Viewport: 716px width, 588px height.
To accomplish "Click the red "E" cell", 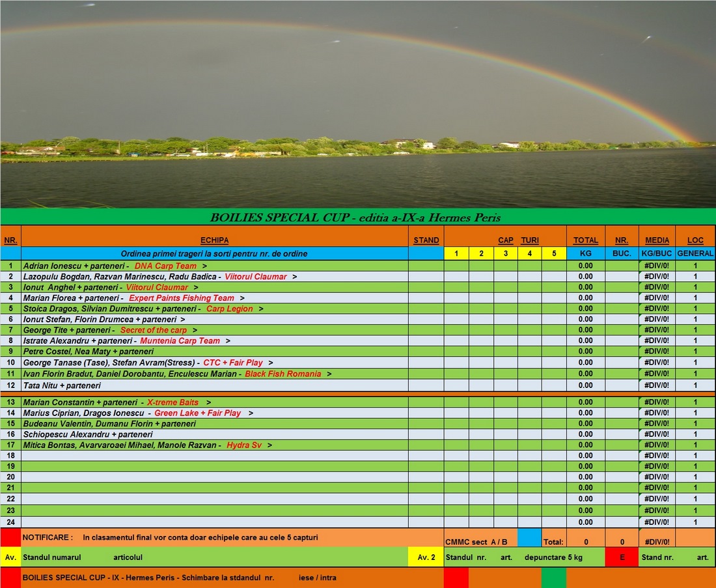I will tap(622, 557).
